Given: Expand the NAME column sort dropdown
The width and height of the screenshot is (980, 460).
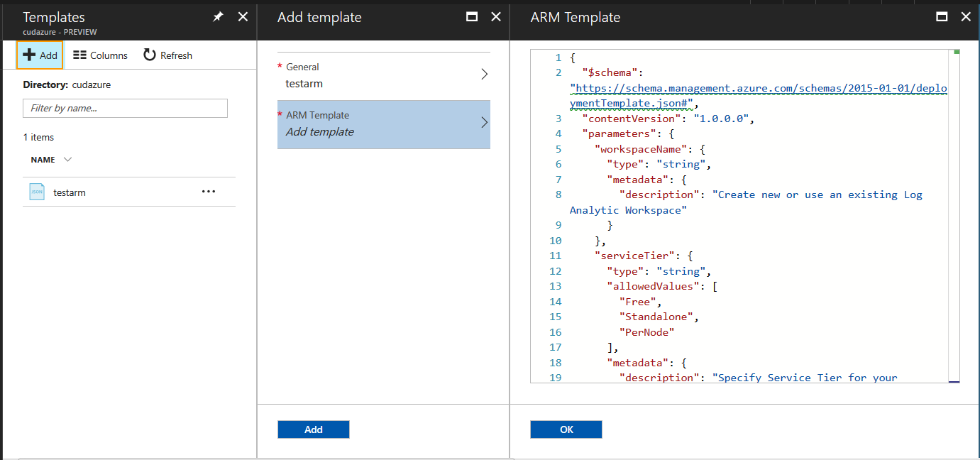Looking at the screenshot, I should click(x=67, y=159).
